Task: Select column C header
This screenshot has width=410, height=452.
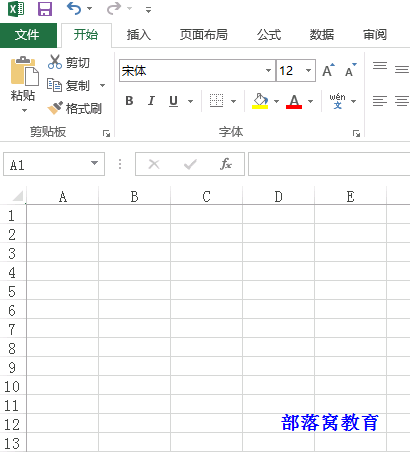Action: pos(207,196)
